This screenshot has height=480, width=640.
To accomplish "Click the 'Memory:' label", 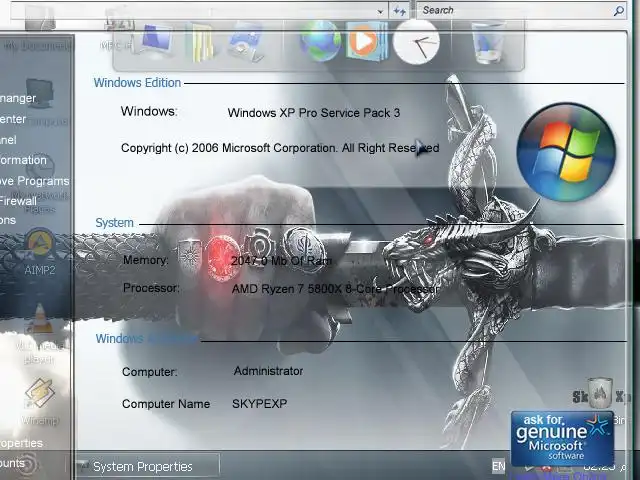I will 145,260.
